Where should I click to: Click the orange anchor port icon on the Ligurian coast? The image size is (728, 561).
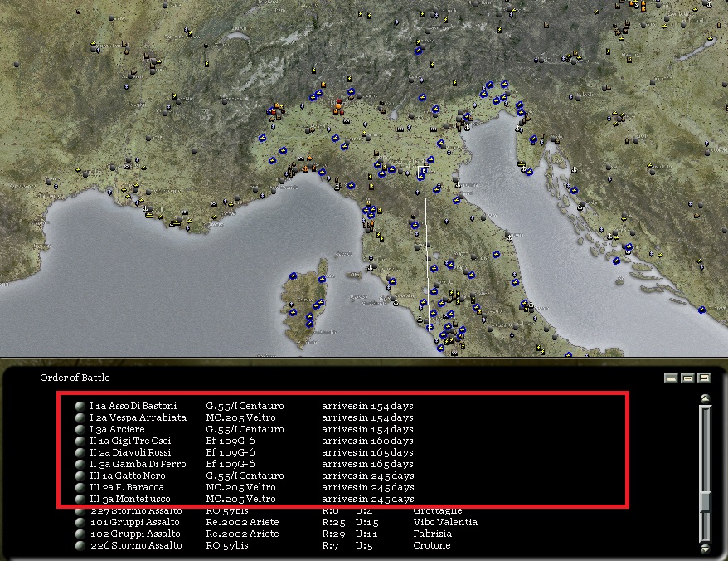pyautogui.click(x=305, y=168)
